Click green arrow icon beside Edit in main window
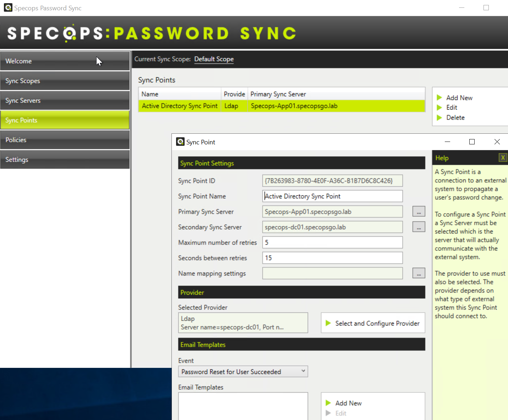The height and width of the screenshot is (420, 508). (x=439, y=107)
